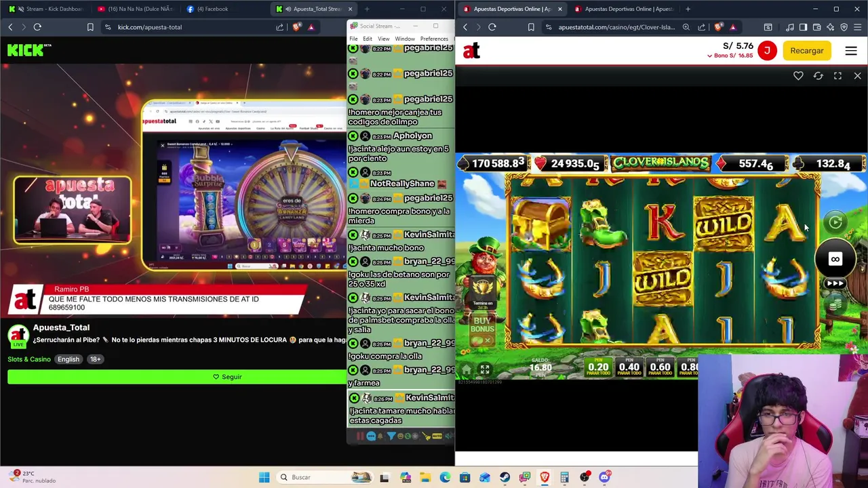Close the casino game overlay
The image size is (868, 488).
(x=857, y=76)
